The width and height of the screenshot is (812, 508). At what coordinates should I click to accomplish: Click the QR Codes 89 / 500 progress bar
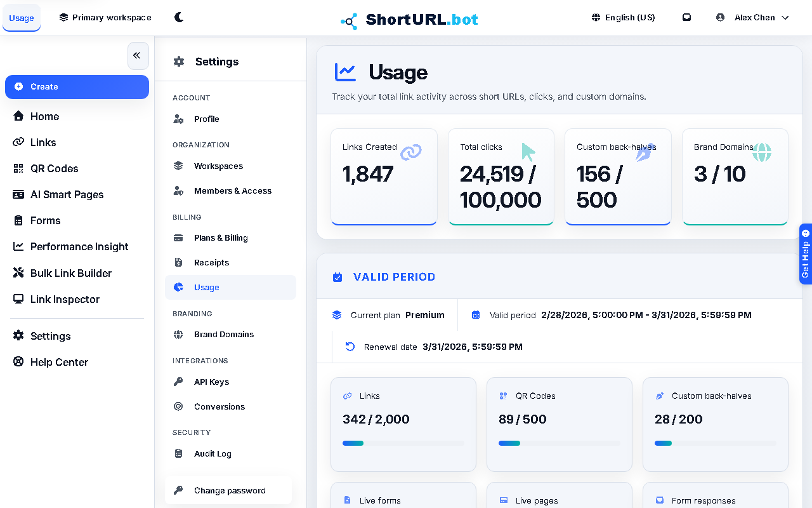(x=560, y=443)
